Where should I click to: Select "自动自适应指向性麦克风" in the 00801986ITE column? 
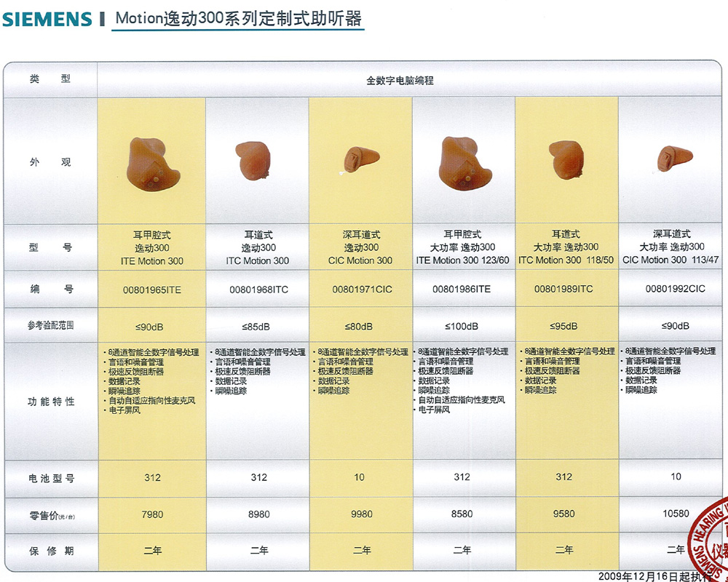462,399
